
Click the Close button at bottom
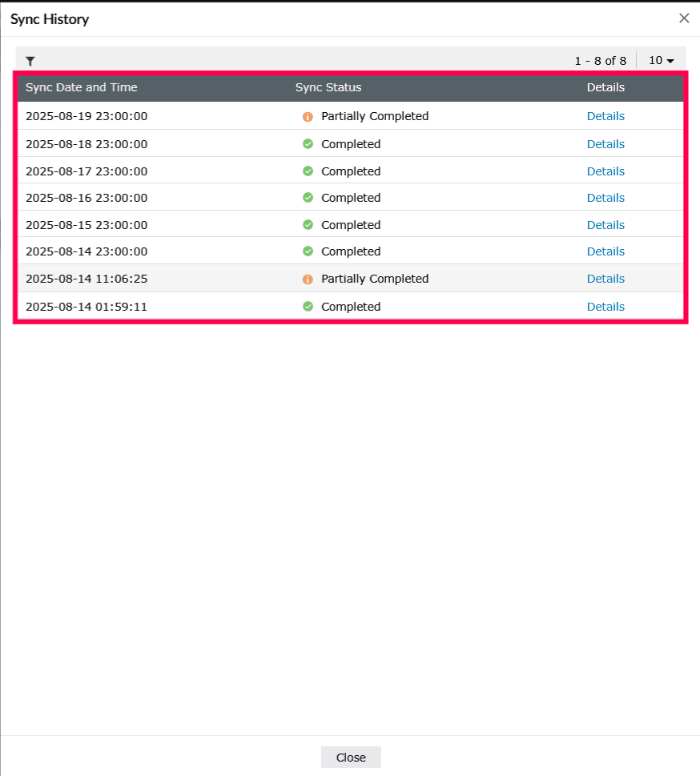(351, 758)
